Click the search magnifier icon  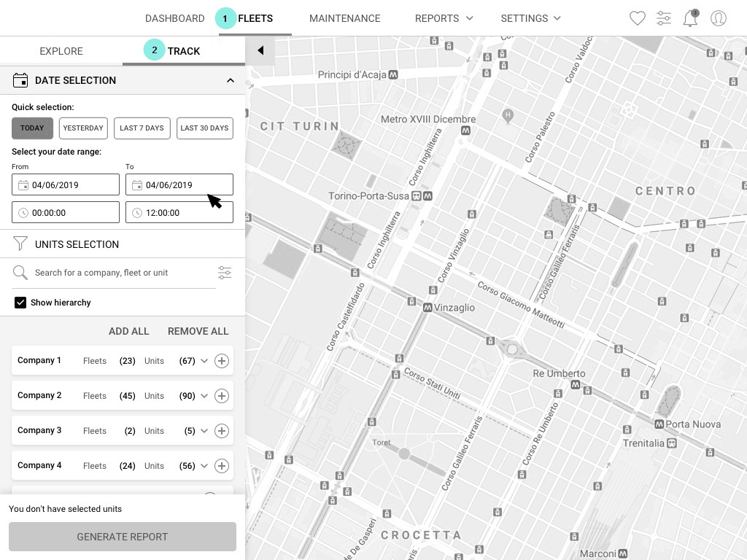click(20, 273)
